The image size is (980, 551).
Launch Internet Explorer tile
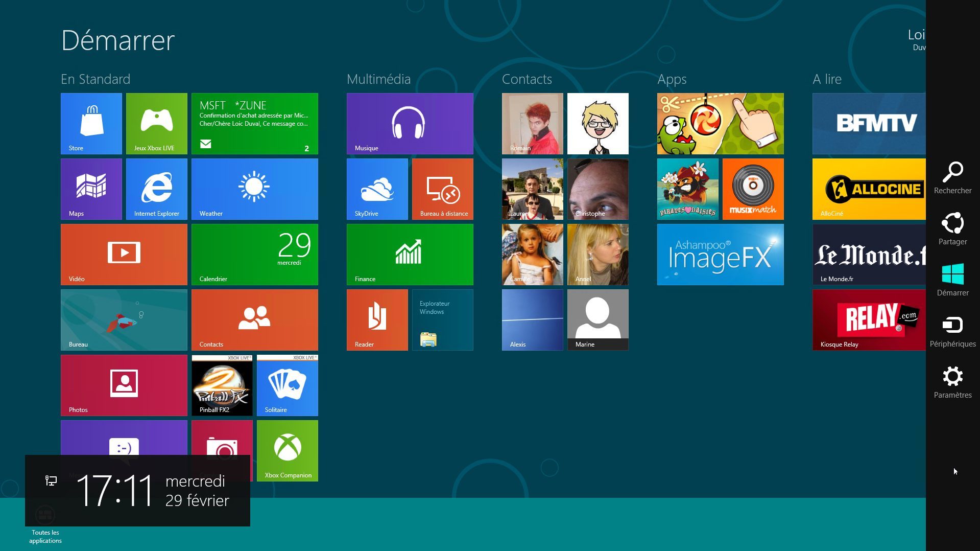pos(156,189)
